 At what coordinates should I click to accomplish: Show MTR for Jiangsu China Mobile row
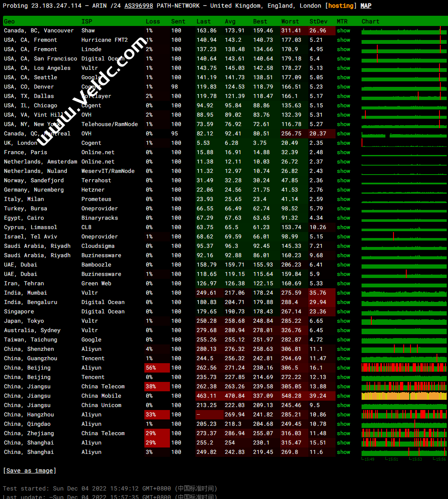tap(344, 396)
